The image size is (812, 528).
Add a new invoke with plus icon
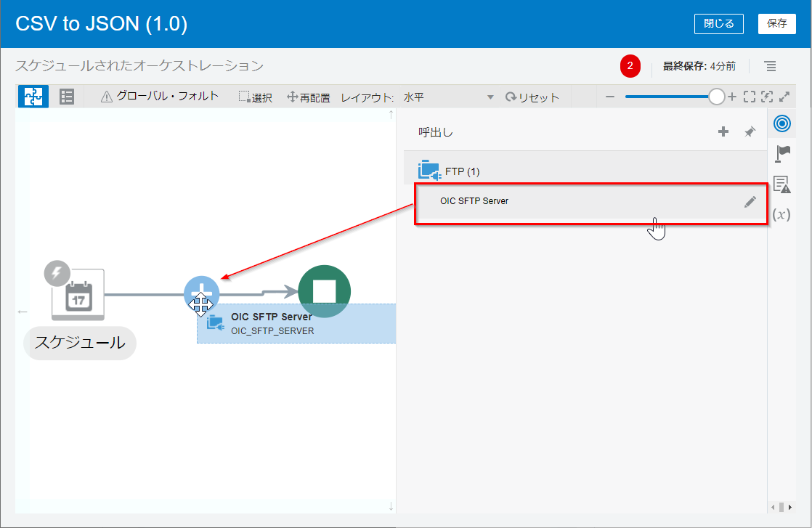tap(723, 132)
